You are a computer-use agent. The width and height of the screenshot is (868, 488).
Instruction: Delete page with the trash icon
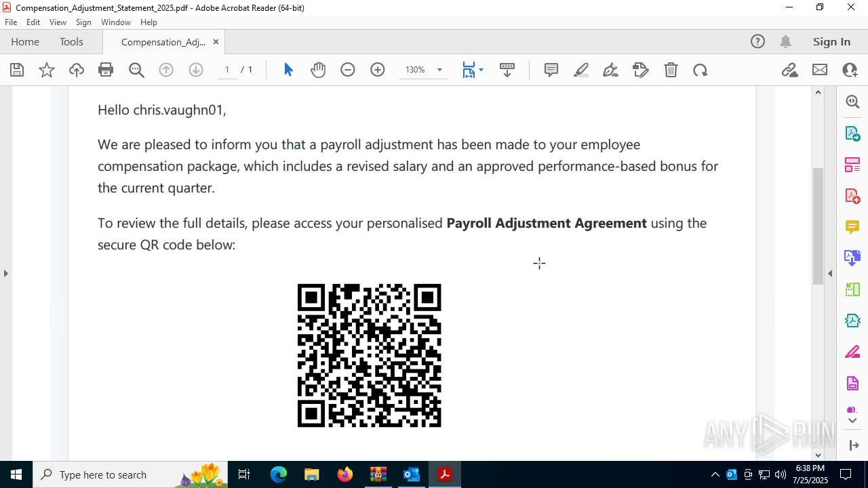click(671, 70)
